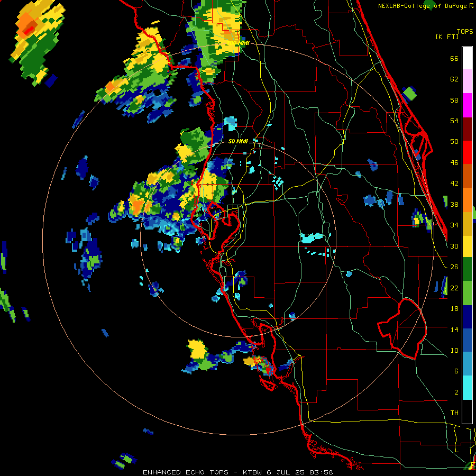The height and width of the screenshot is (476, 476).
Task: Select the dark green legend swatch
Action: coord(467,269)
